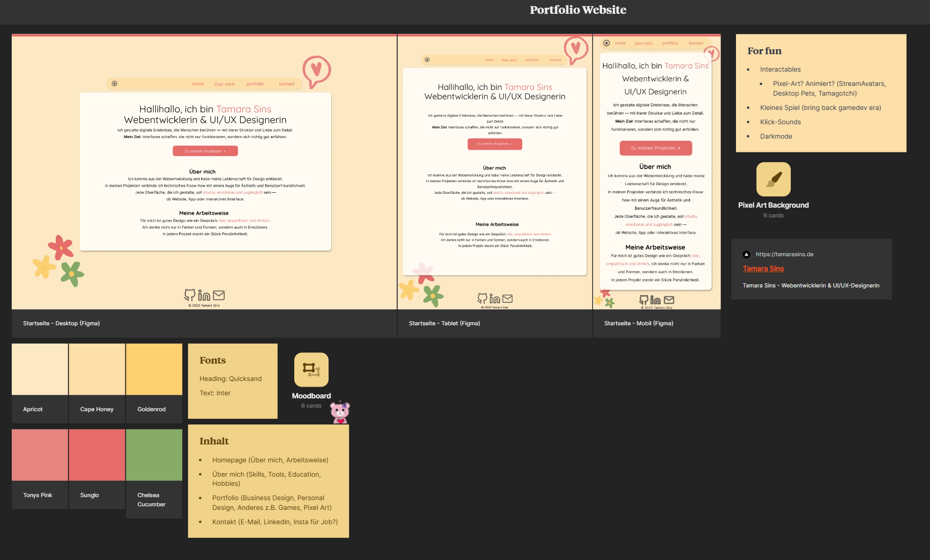Select the Goldenrod color swatch

[154, 369]
